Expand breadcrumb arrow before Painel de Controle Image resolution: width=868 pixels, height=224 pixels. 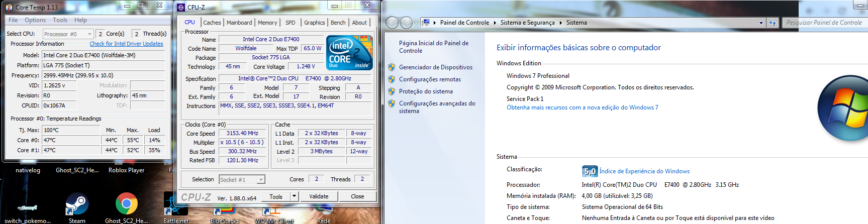(x=434, y=23)
